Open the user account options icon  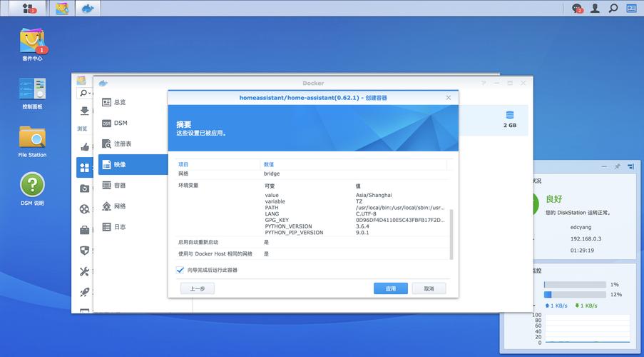coord(595,9)
